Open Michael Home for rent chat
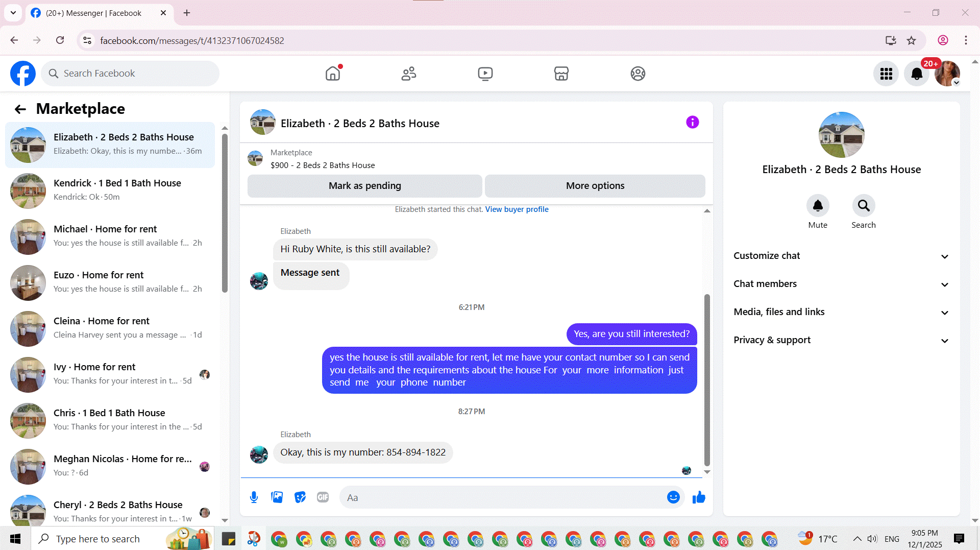980x550 pixels. coord(110,237)
